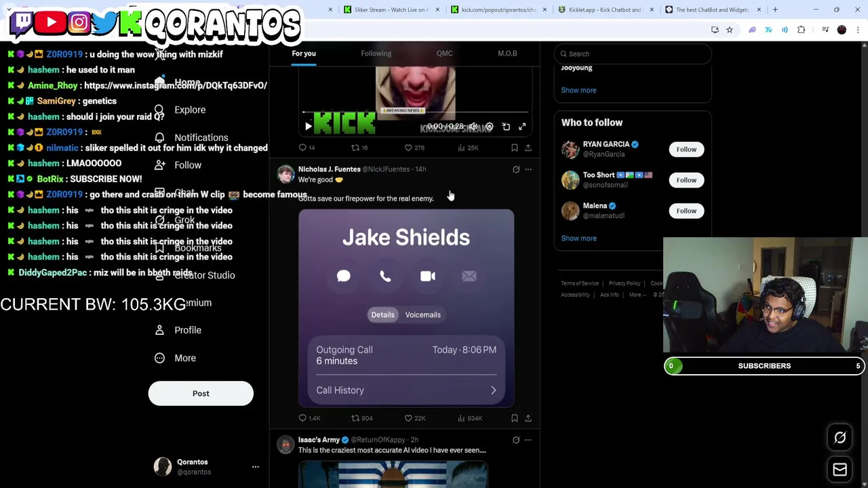Expand the video to fullscreen
This screenshot has width=868, height=488.
(522, 127)
